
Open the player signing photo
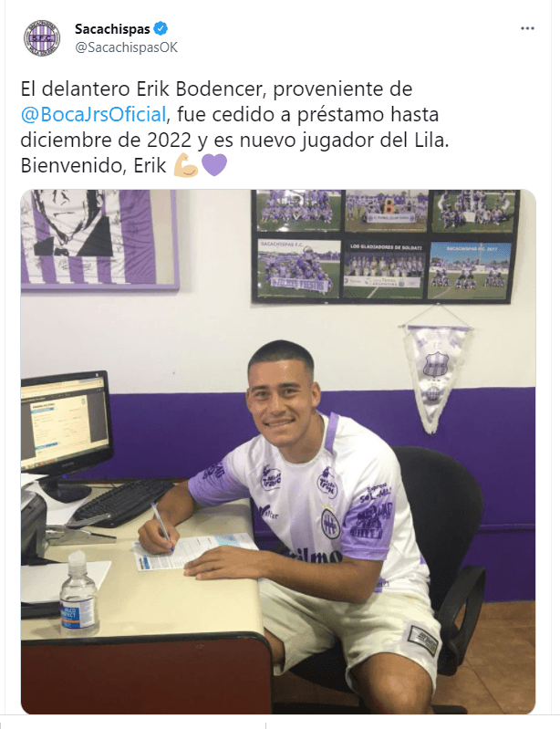coord(278,452)
